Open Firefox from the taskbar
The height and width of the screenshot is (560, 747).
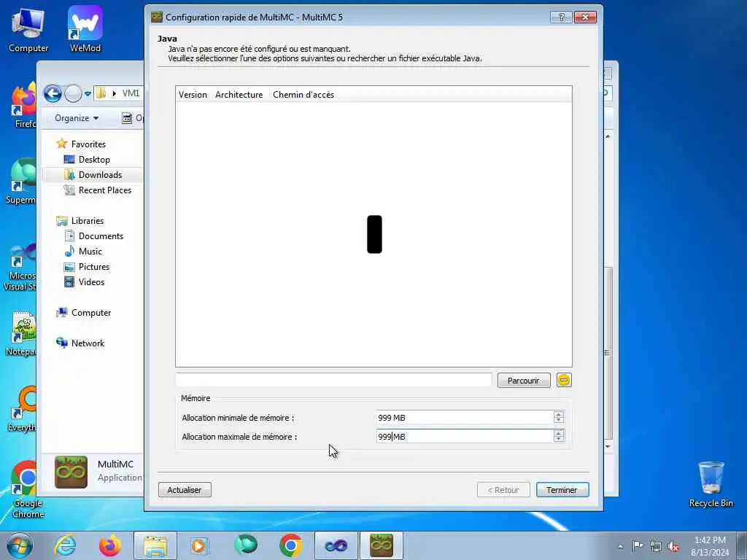tap(110, 545)
